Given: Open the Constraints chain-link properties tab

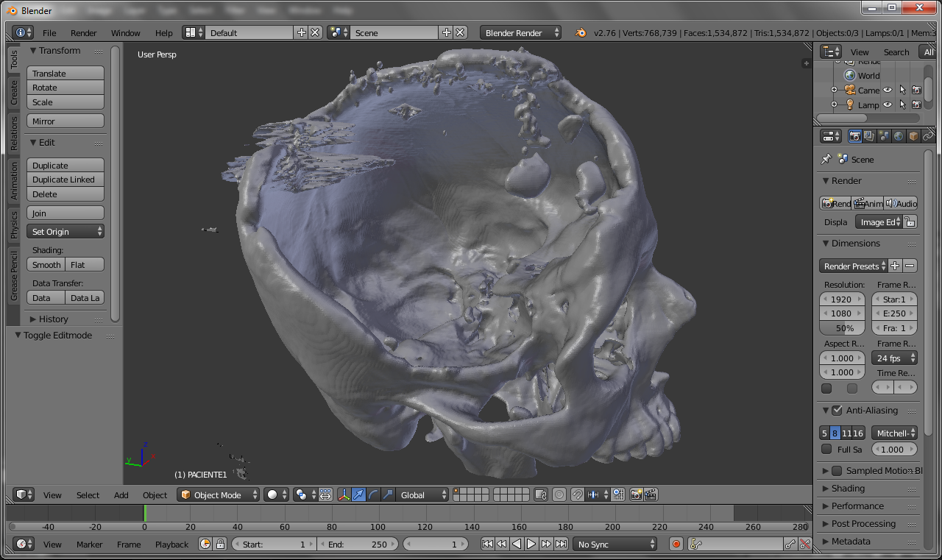Looking at the screenshot, I should [928, 136].
